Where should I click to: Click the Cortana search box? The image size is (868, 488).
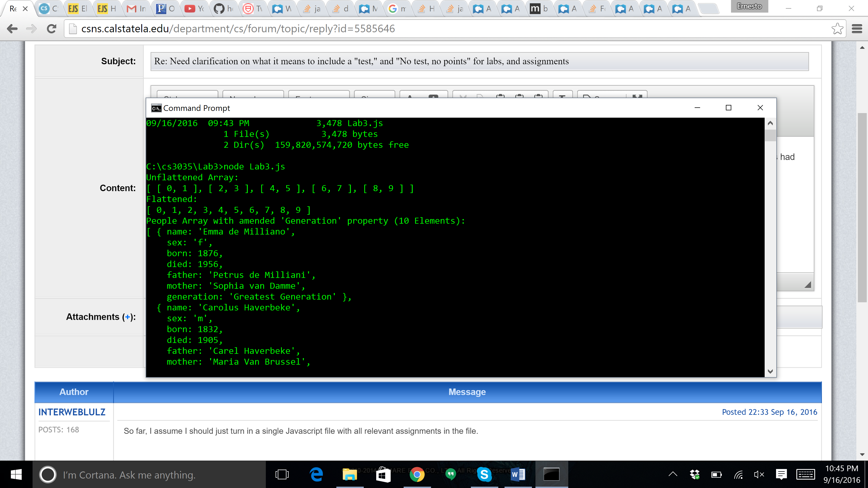click(148, 474)
